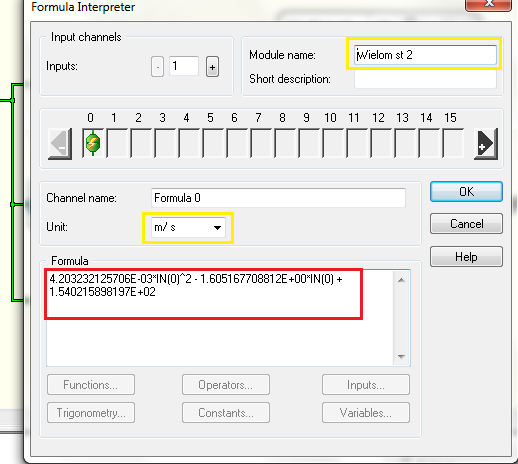This screenshot has height=464, width=518.
Task: Select channel slot 9
Action: pos(309,143)
